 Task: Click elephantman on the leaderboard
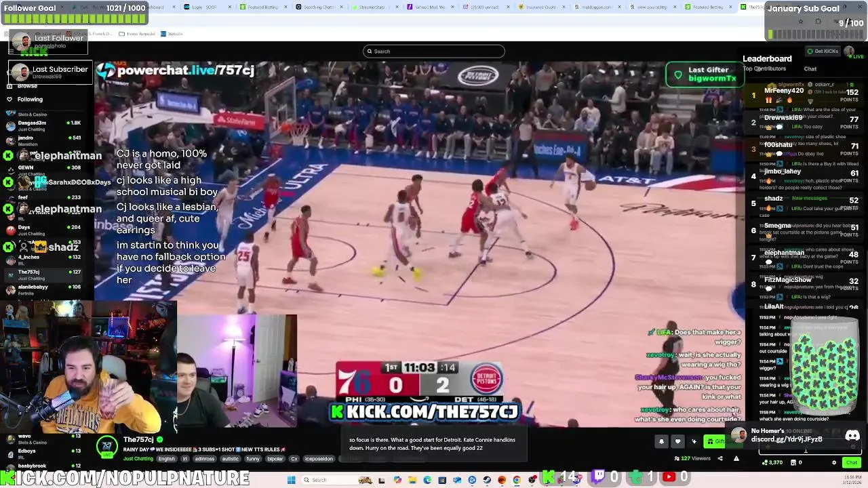(784, 252)
